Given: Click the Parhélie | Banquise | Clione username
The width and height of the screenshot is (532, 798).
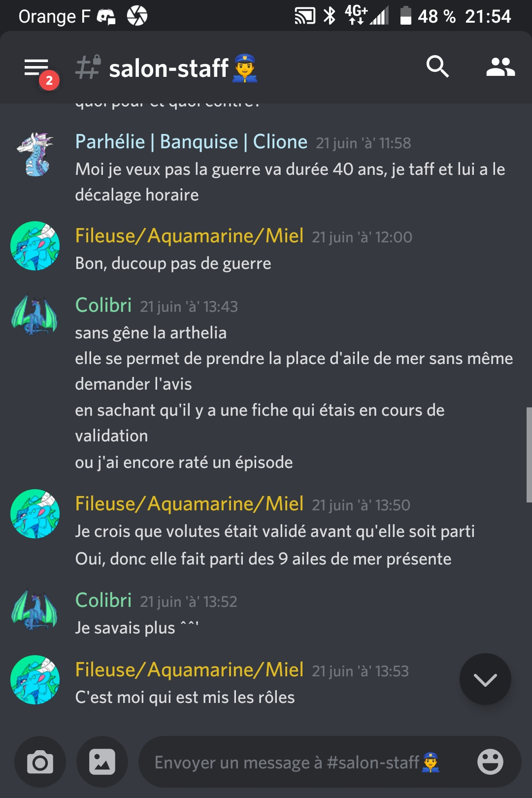Looking at the screenshot, I should [x=191, y=142].
